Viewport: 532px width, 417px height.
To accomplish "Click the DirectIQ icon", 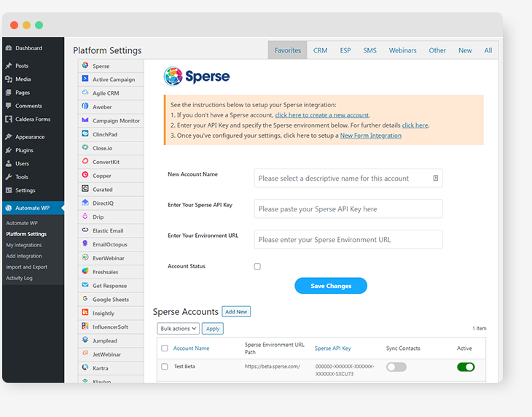I will click(x=85, y=203).
